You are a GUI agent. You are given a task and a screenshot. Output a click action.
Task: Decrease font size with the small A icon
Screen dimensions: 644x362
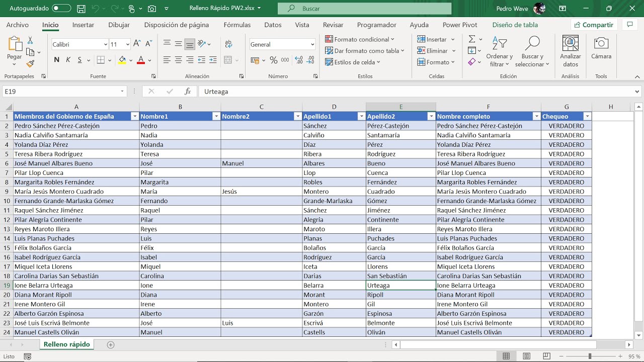149,44
